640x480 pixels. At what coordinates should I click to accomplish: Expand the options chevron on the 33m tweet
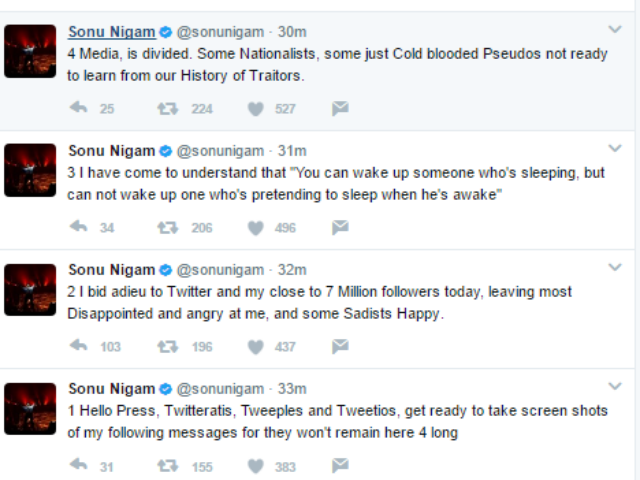615,386
